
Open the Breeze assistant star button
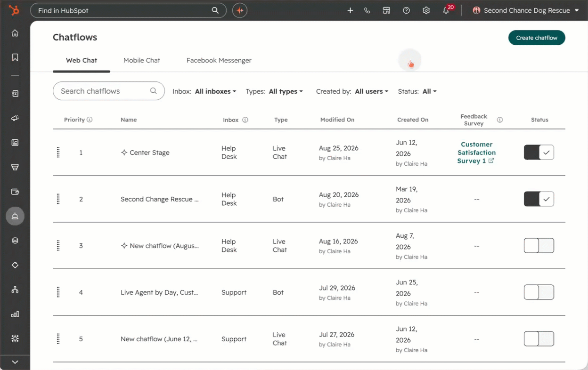pyautogui.click(x=240, y=10)
